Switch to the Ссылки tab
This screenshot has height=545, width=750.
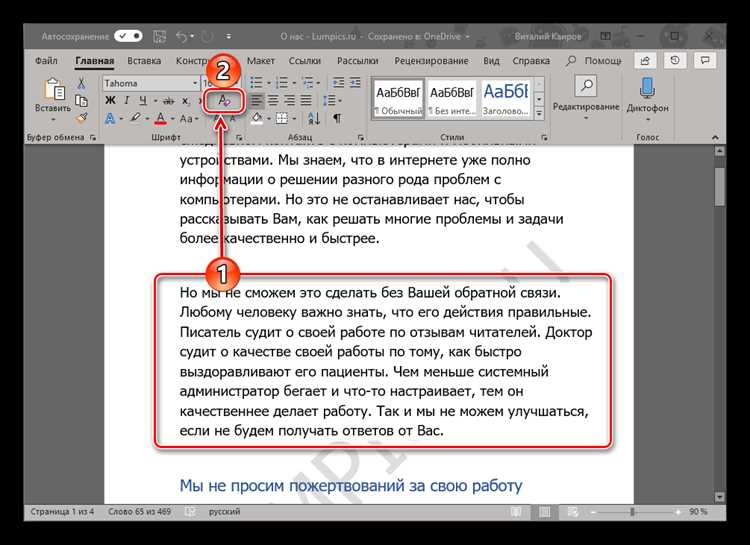[x=305, y=61]
